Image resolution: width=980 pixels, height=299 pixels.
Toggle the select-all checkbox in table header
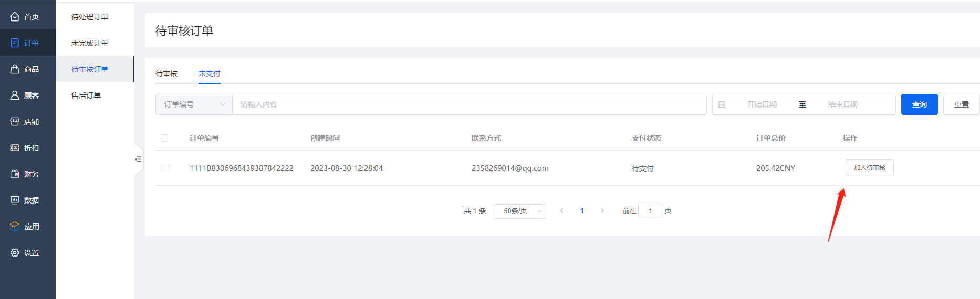click(164, 138)
